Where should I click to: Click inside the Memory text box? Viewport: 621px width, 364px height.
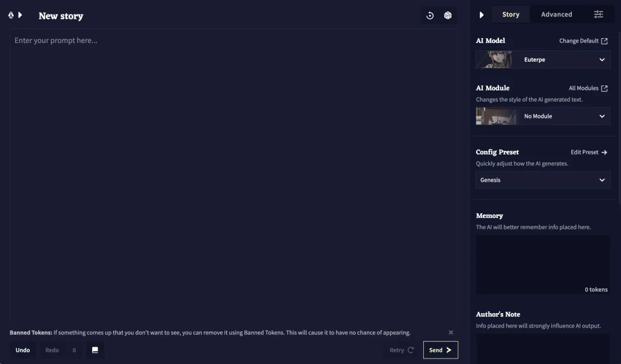(x=543, y=260)
